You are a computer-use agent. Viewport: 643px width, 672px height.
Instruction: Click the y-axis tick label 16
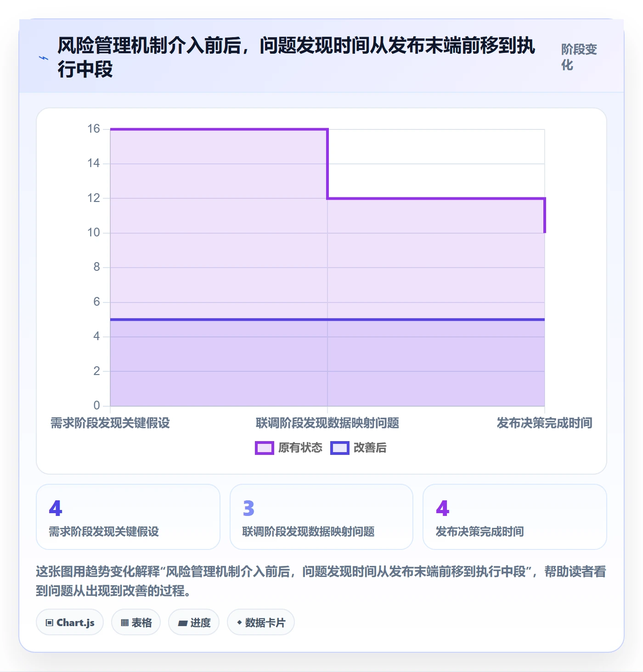point(94,129)
